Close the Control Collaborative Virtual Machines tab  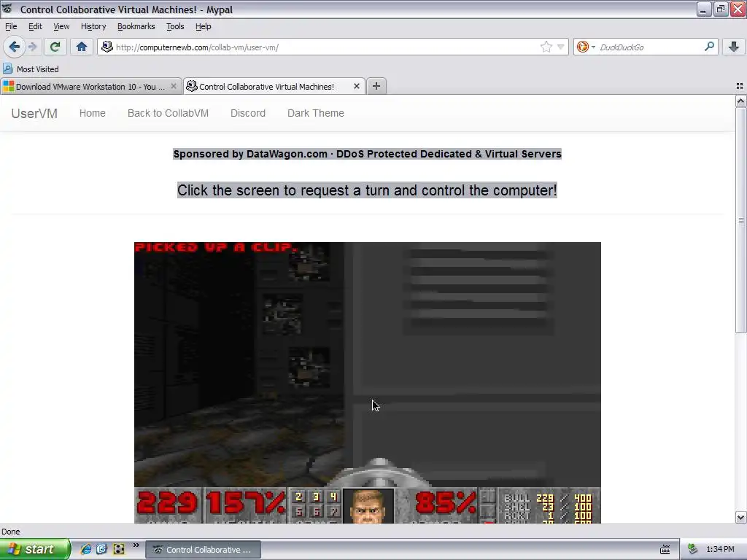[356, 86]
